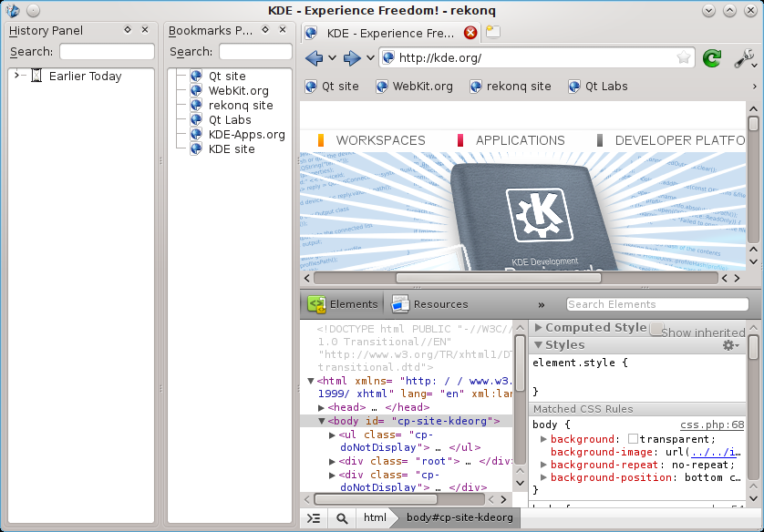Select the KDE - Experience Freedom tab
Viewport: 764px width, 532px height.
[390, 33]
